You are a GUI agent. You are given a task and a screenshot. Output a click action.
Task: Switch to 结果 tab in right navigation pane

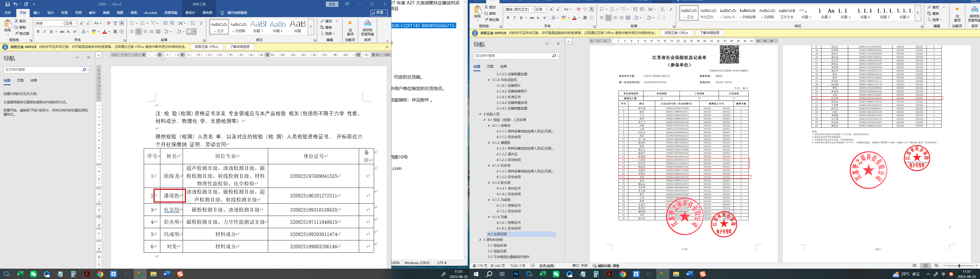(503, 67)
